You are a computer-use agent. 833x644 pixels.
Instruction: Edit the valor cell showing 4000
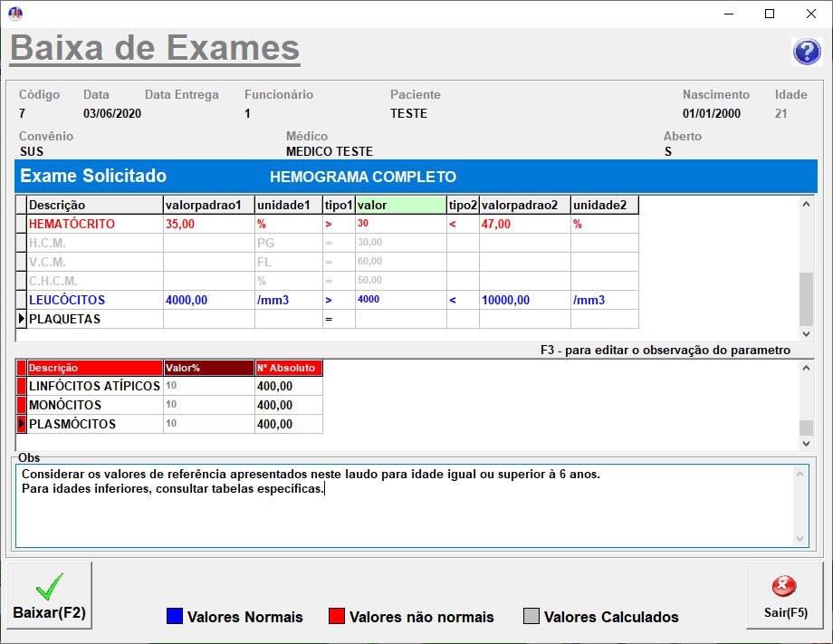tap(400, 300)
